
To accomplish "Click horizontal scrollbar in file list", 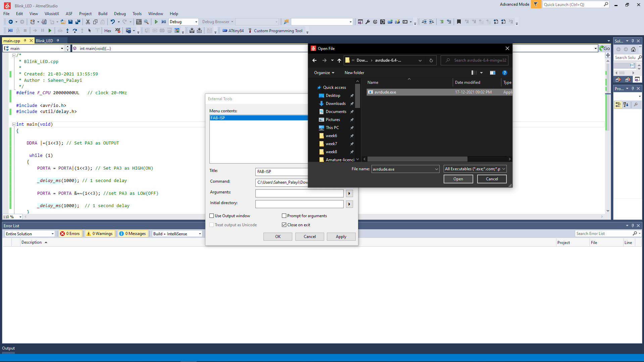I will [417, 159].
